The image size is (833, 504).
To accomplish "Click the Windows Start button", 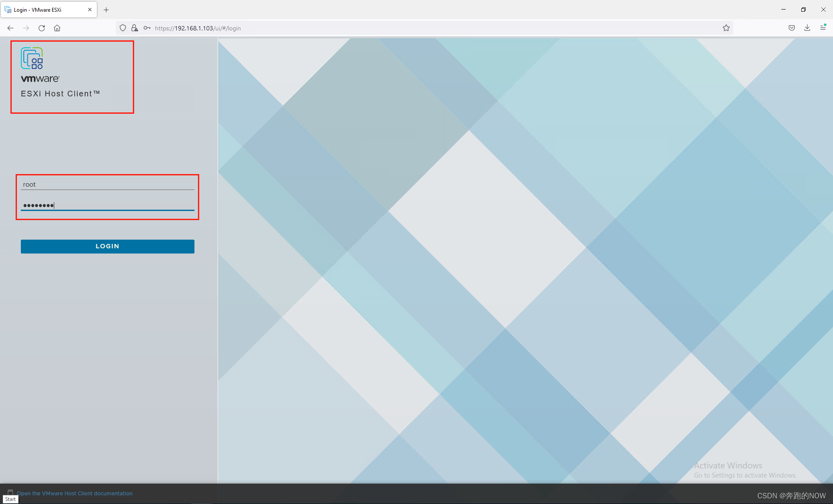I will [x=10, y=499].
